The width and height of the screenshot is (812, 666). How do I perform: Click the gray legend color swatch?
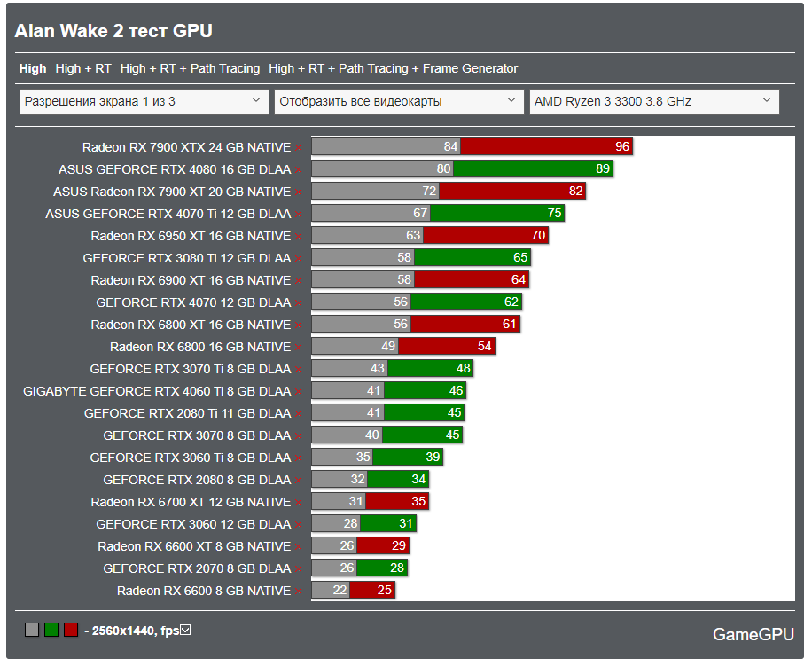click(32, 630)
